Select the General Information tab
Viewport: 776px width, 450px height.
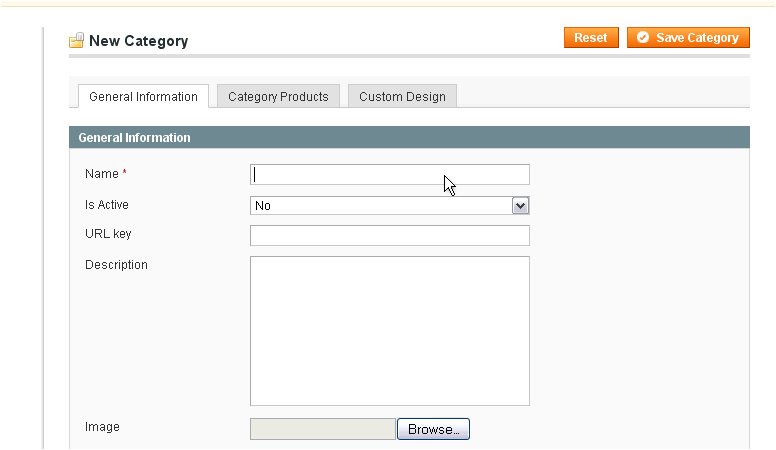pyautogui.click(x=144, y=96)
